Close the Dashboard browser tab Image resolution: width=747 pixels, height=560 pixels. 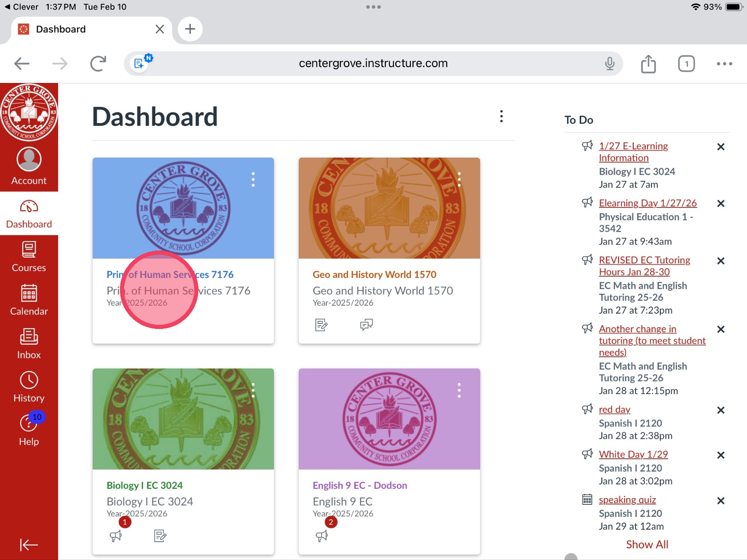pos(159,29)
